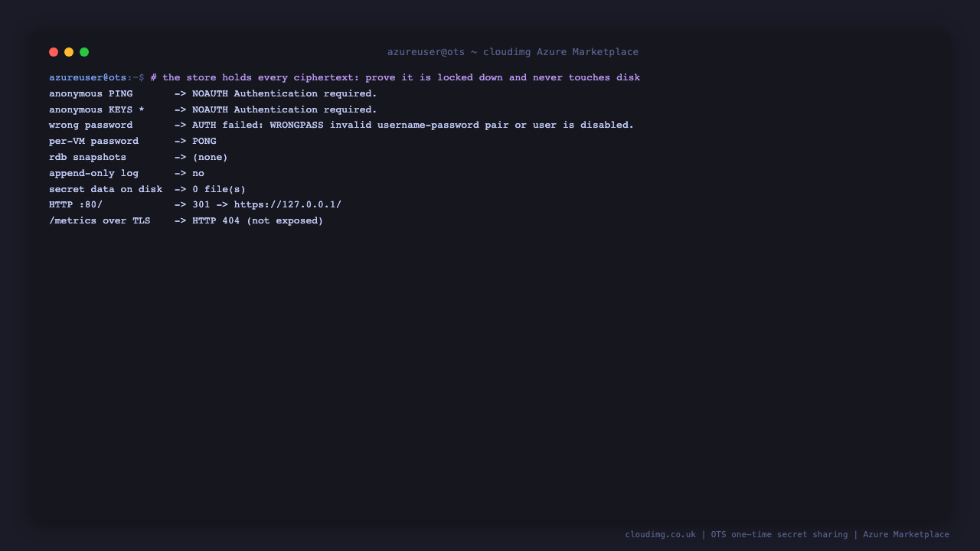Image resolution: width=980 pixels, height=551 pixels.
Task: Select the 'anonymous KEYS *' output line
Action: point(213,109)
